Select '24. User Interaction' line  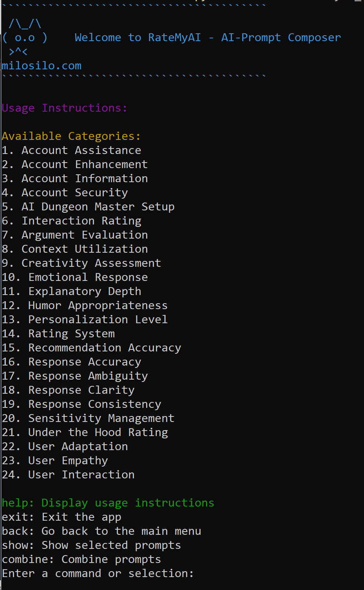pyautogui.click(x=68, y=474)
